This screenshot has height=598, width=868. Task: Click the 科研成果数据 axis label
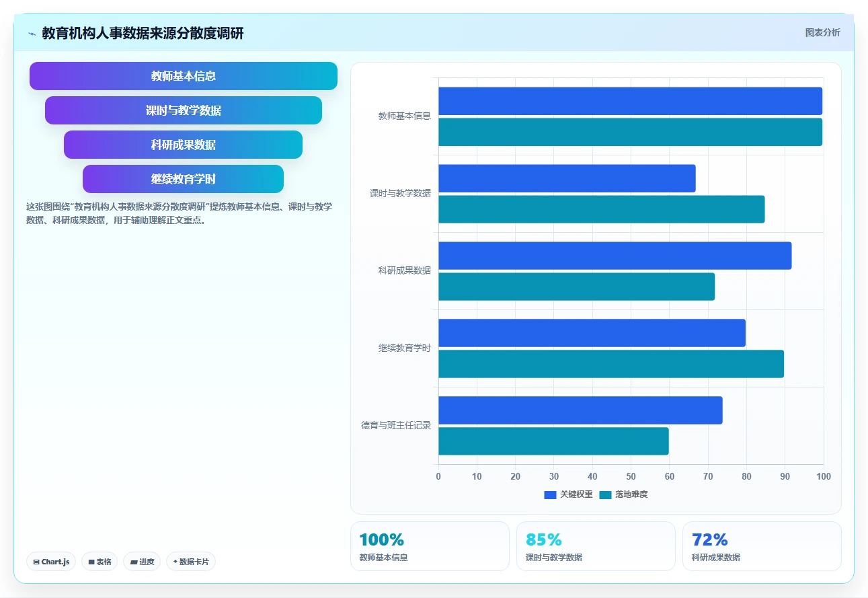[405, 270]
